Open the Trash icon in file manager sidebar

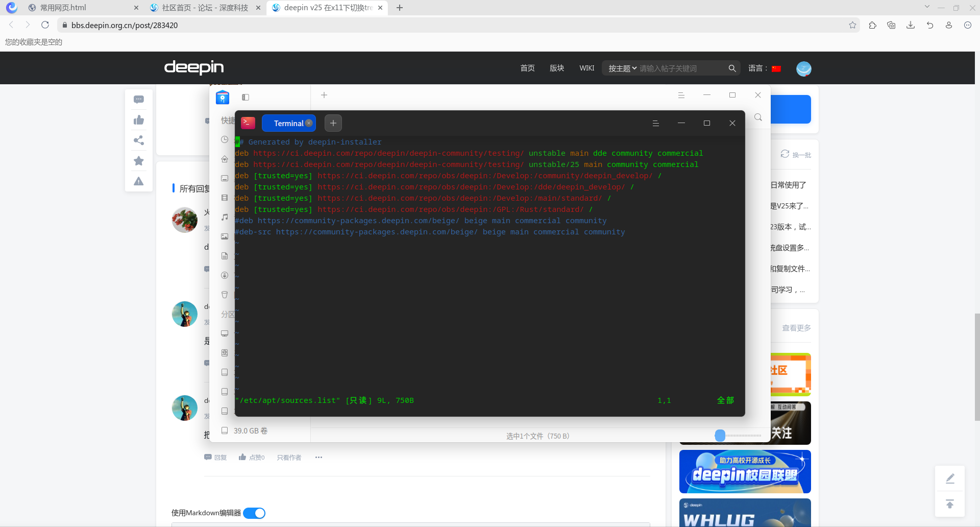[225, 295]
